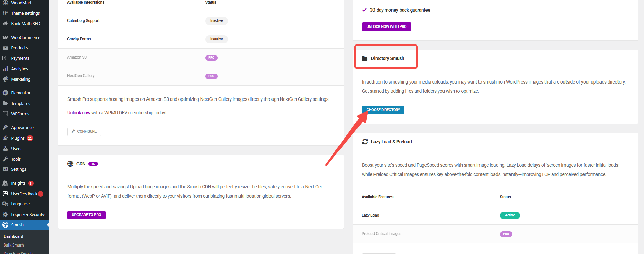
Task: Follow the Unlock now link
Action: 79,113
